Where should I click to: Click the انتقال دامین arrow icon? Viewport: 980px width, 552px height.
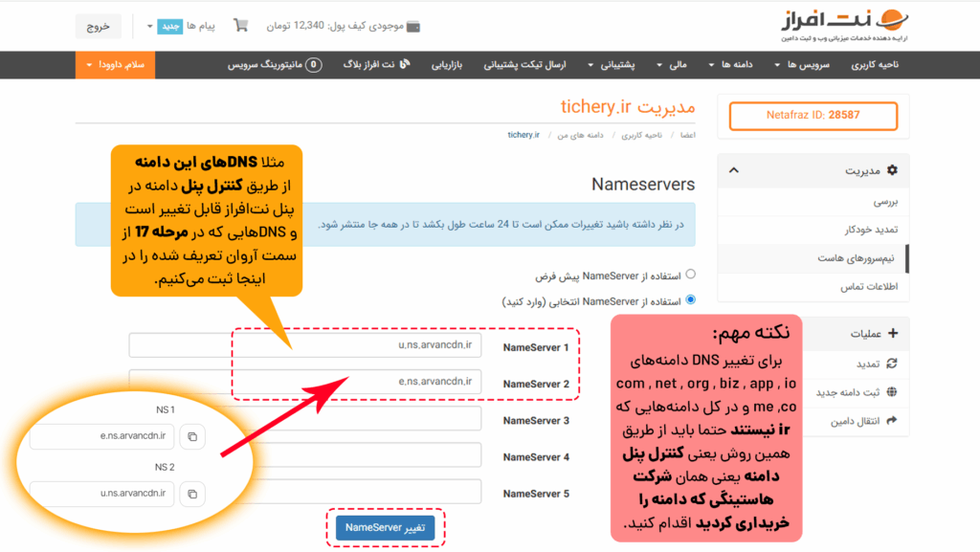pos(892,421)
